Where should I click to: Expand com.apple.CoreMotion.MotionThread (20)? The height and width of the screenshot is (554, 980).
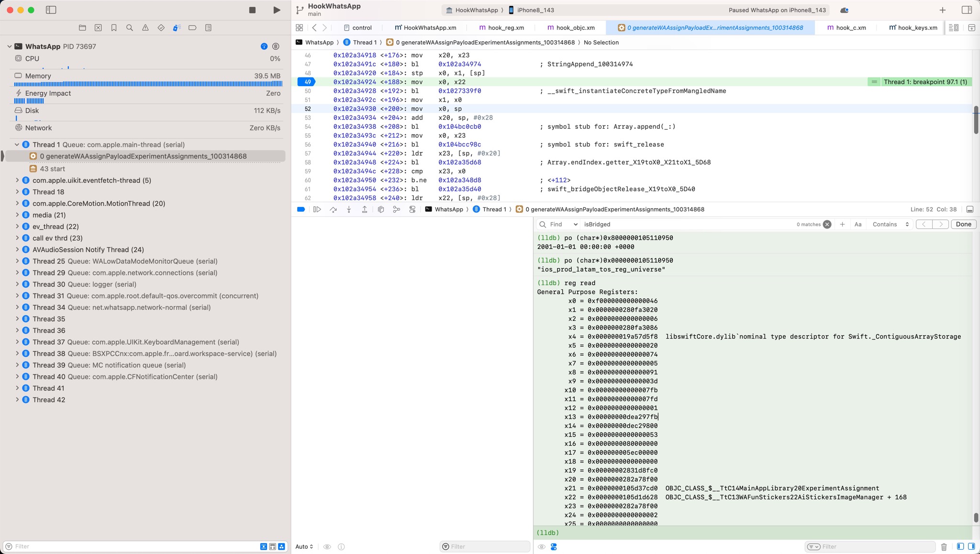click(x=17, y=204)
